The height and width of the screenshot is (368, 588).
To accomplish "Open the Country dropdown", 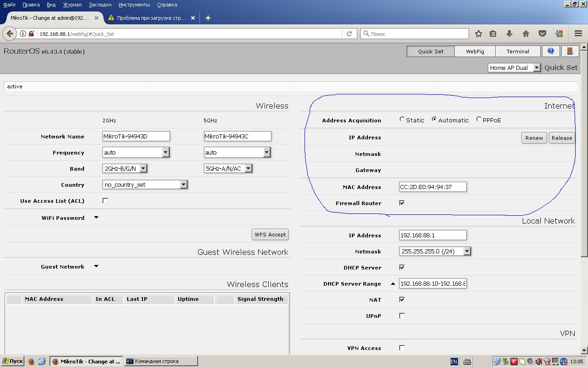I will (145, 184).
